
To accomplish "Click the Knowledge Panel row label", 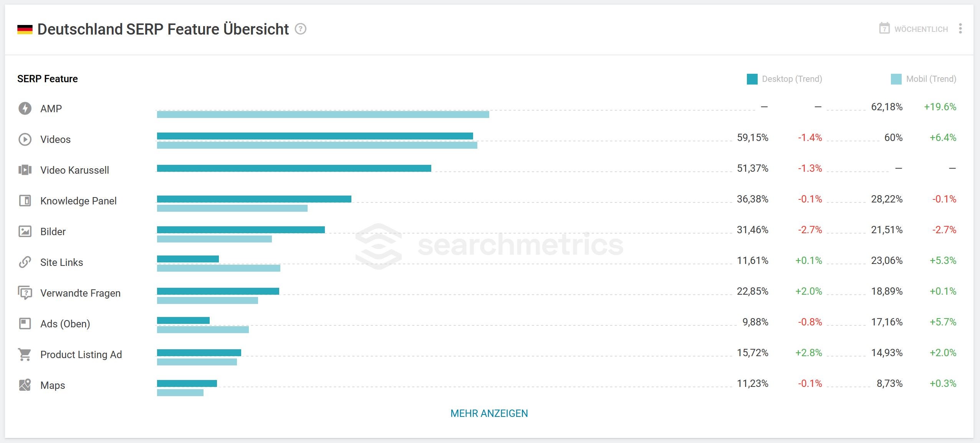I will [x=78, y=201].
